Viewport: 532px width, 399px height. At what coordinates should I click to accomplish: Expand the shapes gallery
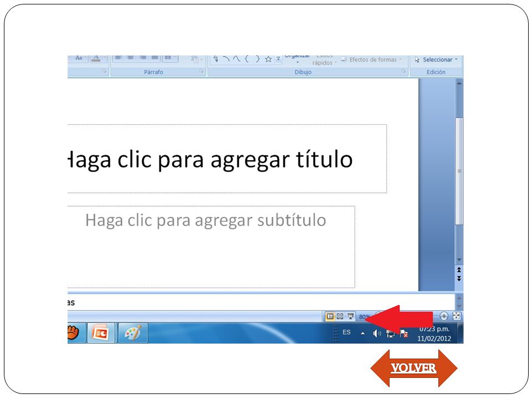(x=278, y=59)
